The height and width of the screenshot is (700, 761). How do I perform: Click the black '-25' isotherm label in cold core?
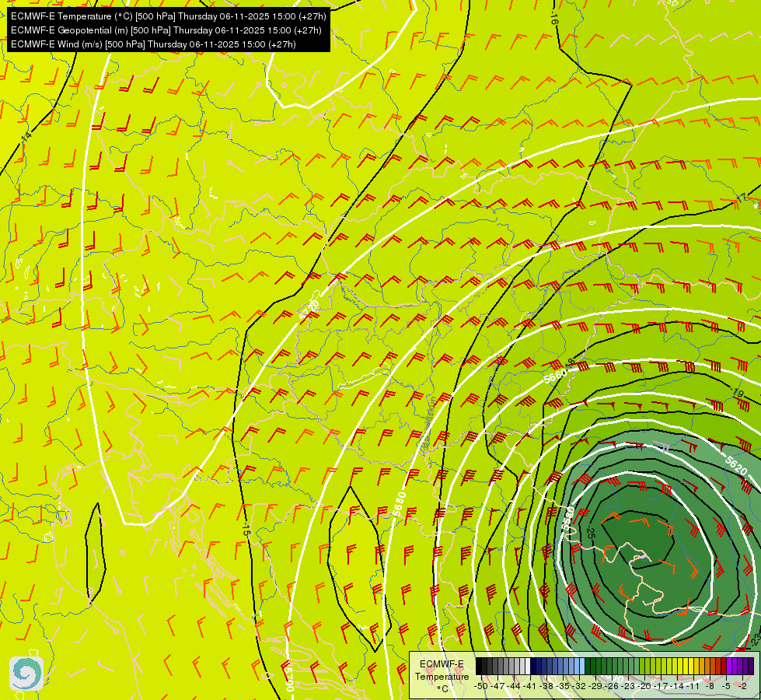pos(591,531)
